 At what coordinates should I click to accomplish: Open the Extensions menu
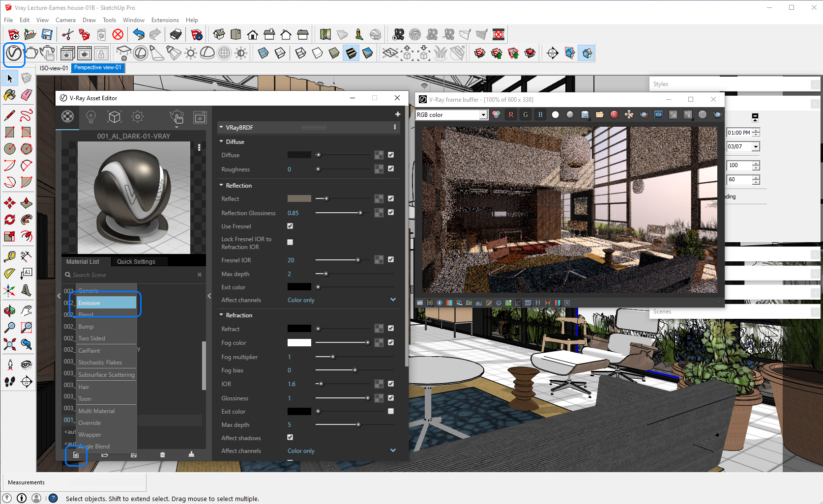pos(165,20)
